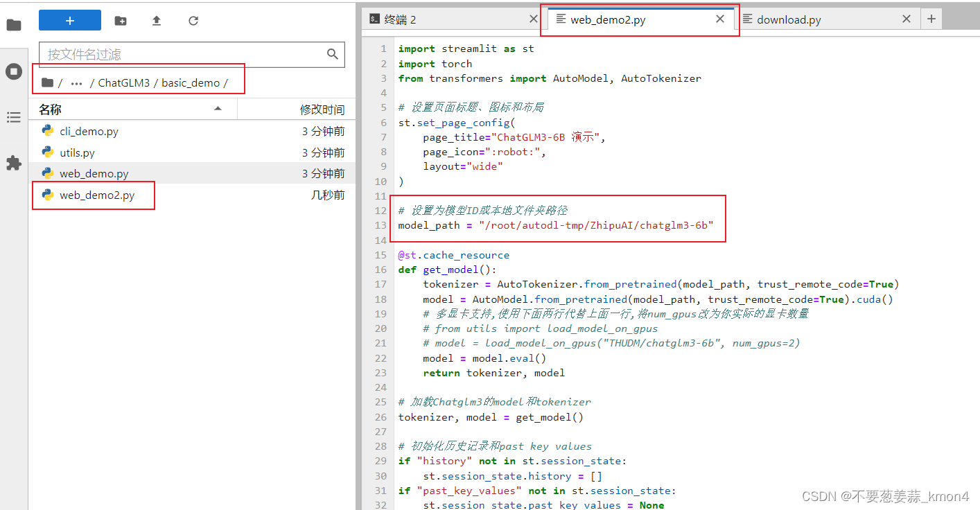Create a new folder
Image resolution: width=980 pixels, height=510 pixels.
pyautogui.click(x=121, y=21)
